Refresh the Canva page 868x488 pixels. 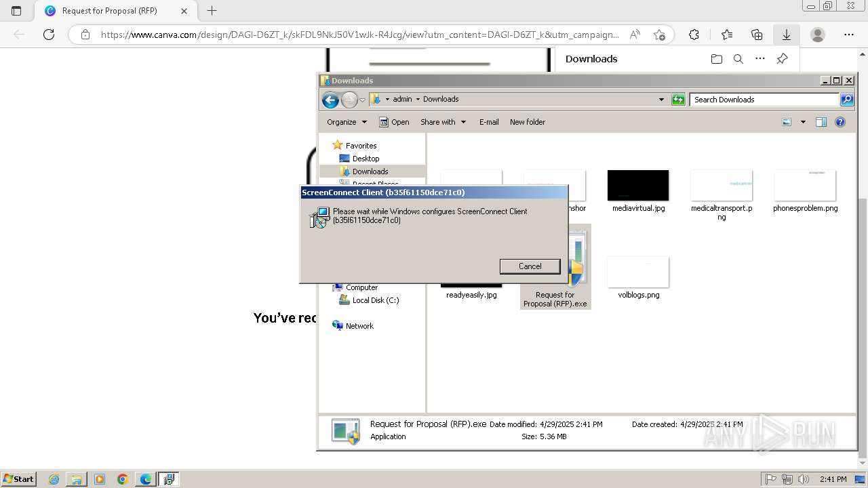[49, 35]
